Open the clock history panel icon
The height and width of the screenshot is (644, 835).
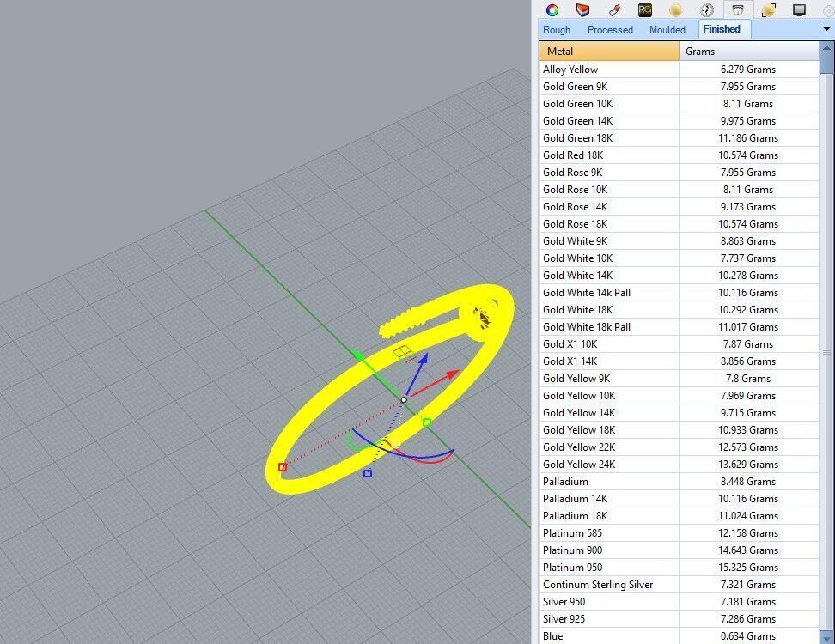pyautogui.click(x=707, y=9)
